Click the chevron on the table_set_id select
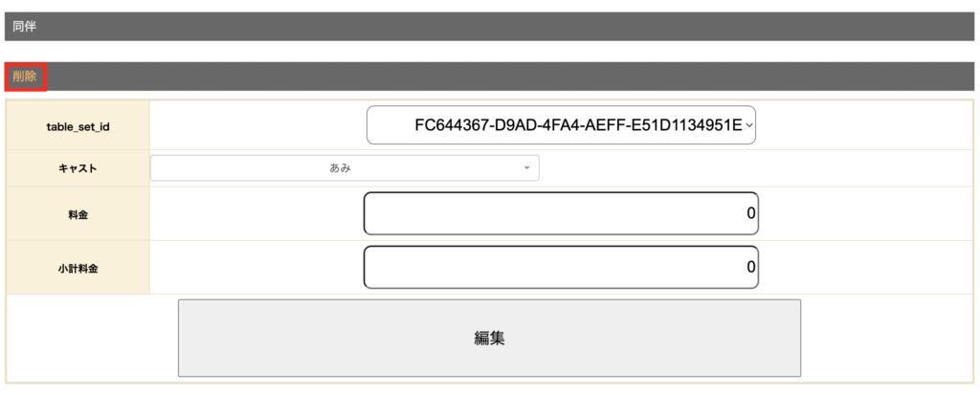 pyautogui.click(x=748, y=125)
